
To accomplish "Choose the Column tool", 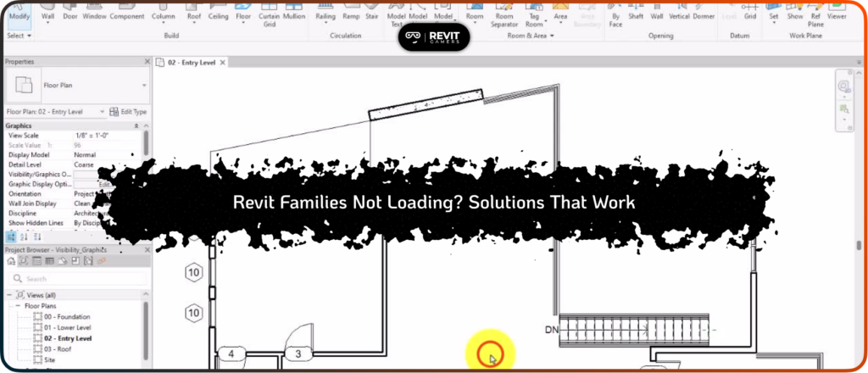I will (x=163, y=12).
